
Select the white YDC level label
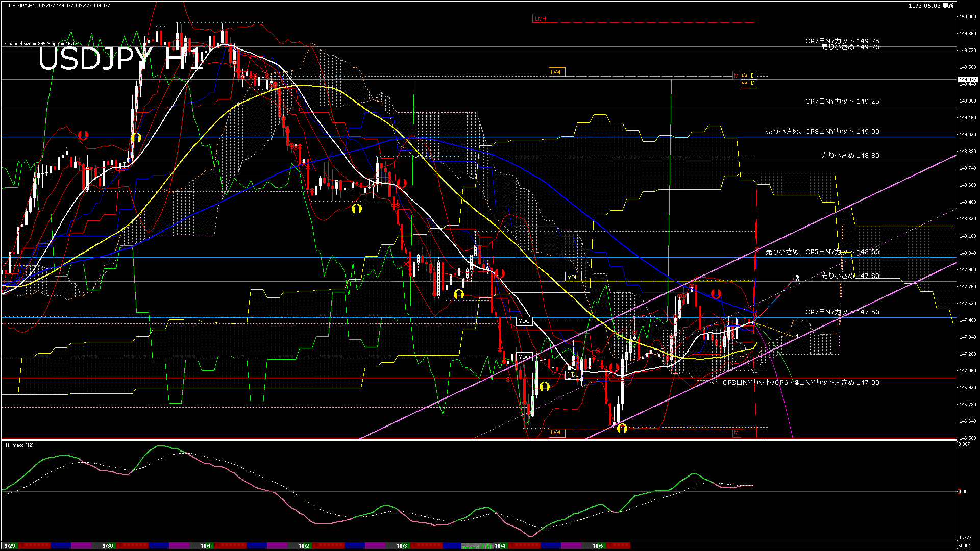(524, 321)
